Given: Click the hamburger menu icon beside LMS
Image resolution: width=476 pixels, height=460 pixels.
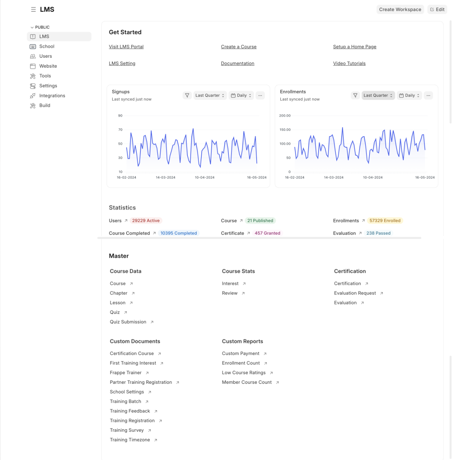Looking at the screenshot, I should 33,10.
